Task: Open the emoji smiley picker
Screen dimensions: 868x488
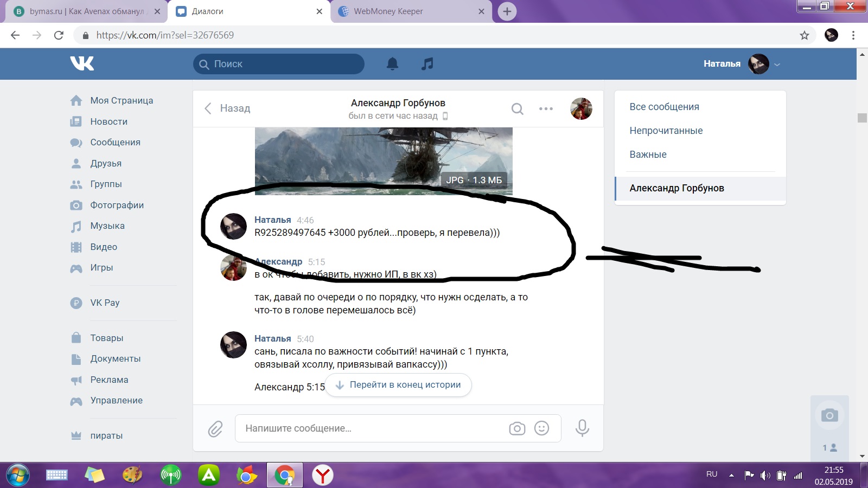Action: click(541, 428)
